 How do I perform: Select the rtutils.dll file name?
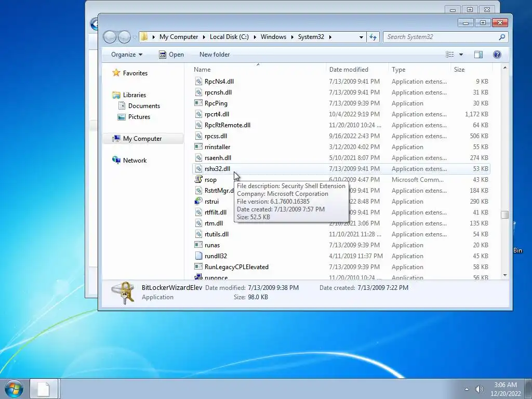[217, 234]
